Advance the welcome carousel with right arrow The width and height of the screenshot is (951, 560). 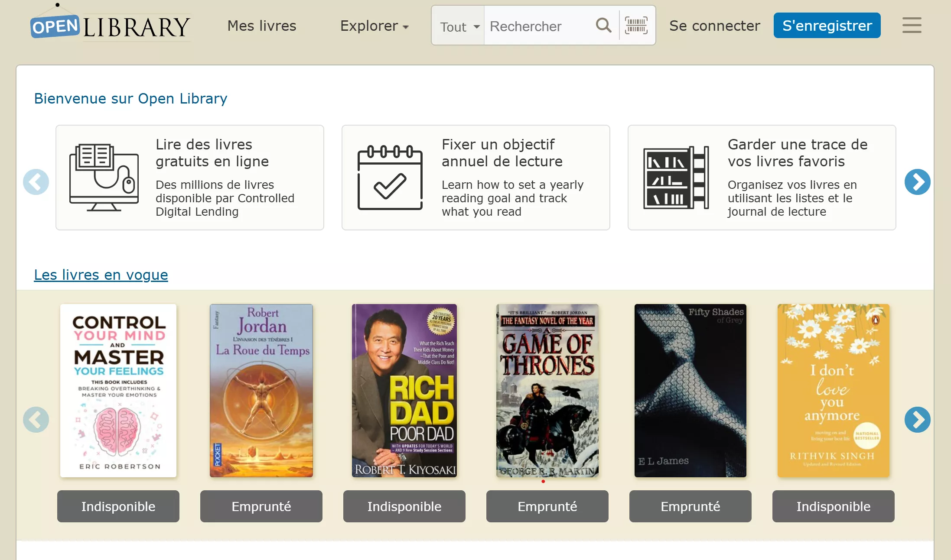click(917, 182)
